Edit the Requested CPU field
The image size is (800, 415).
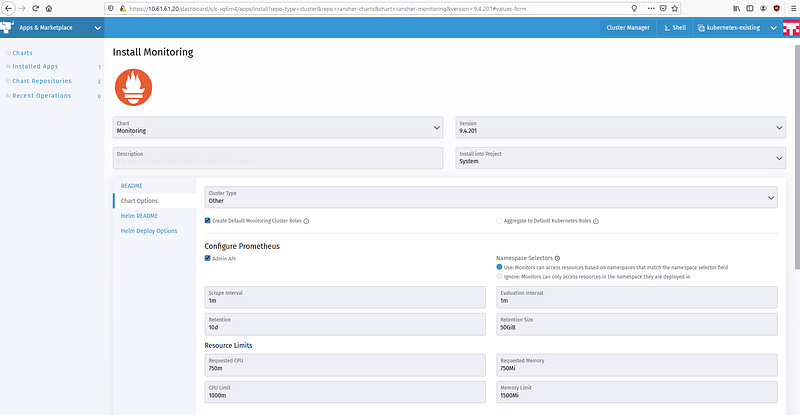pos(345,365)
